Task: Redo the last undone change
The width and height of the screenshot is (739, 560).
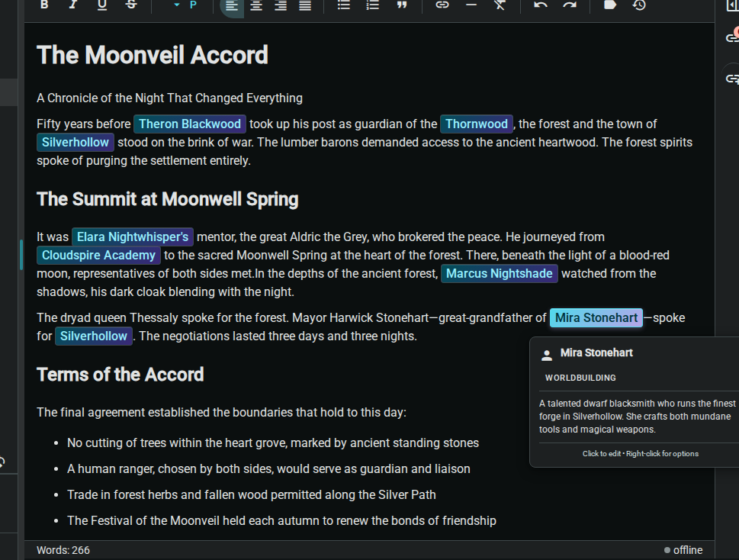Action: (x=569, y=6)
